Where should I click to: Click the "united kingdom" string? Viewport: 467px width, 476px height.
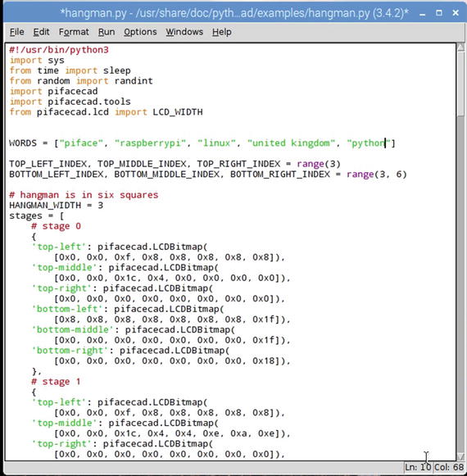(291, 143)
